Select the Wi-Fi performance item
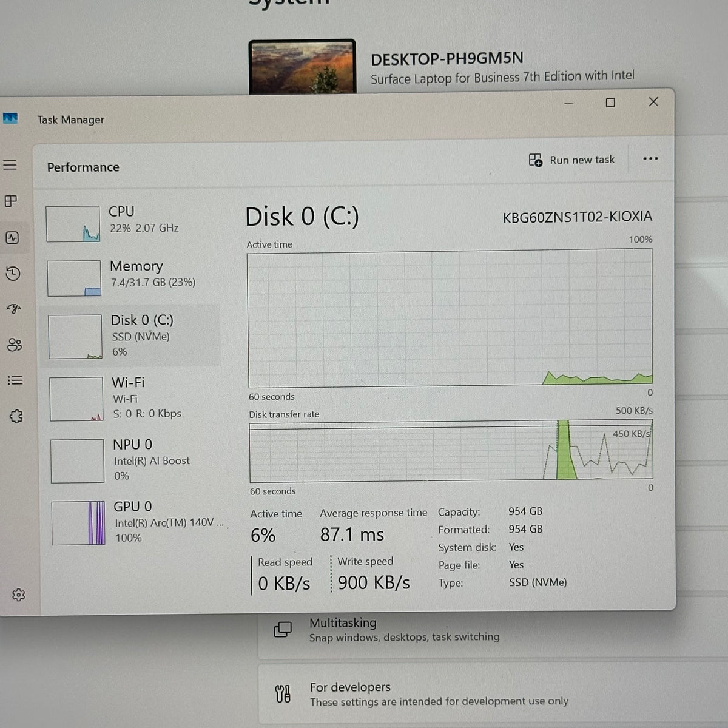 (x=133, y=399)
